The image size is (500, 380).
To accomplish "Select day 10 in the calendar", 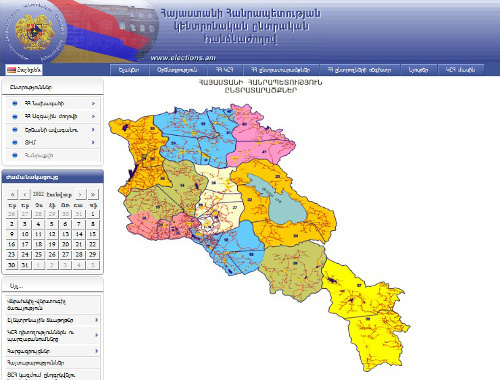I will click(x=25, y=234).
